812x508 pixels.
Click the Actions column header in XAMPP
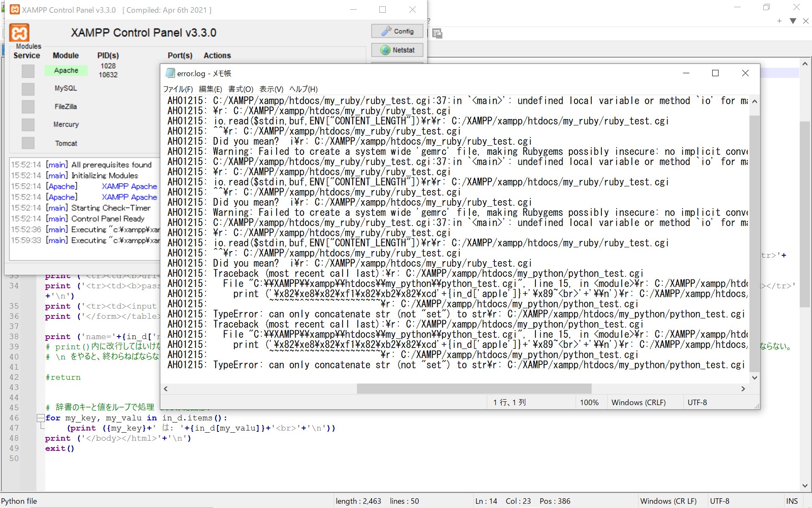click(217, 55)
